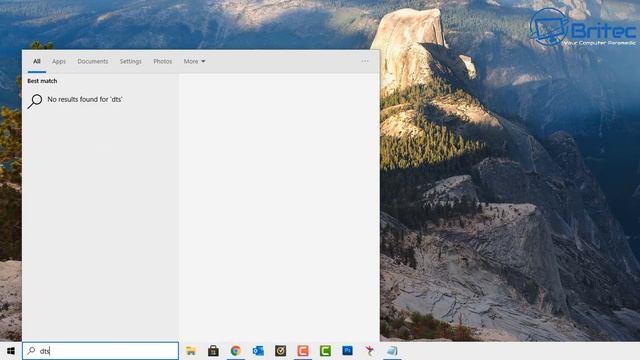Switch to the Photos search tab
The height and width of the screenshot is (360, 640).
pos(162,61)
